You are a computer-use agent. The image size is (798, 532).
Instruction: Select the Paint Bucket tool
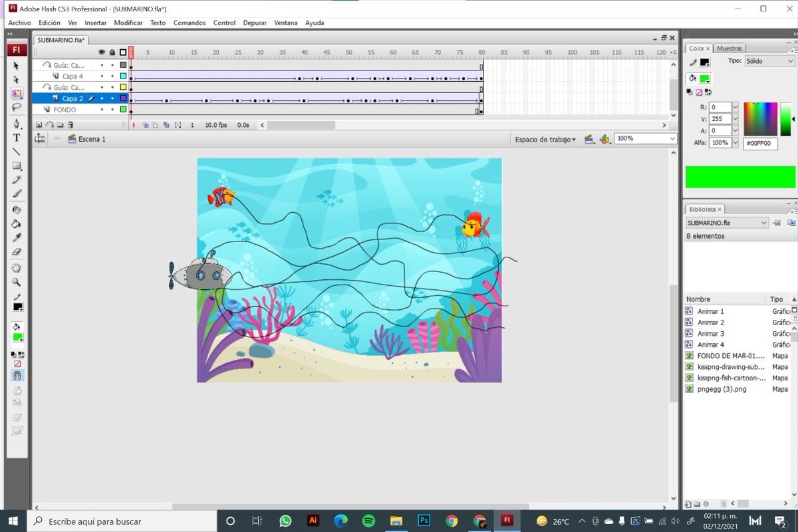(x=17, y=224)
